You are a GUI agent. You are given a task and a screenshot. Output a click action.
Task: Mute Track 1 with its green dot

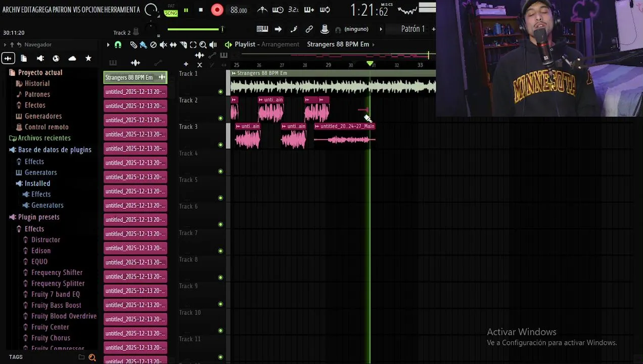[220, 92]
